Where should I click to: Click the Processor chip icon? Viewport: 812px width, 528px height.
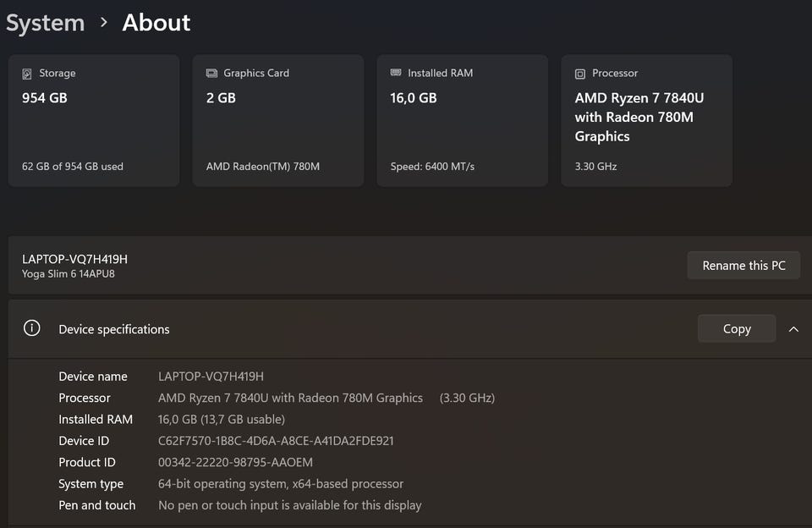pyautogui.click(x=580, y=74)
